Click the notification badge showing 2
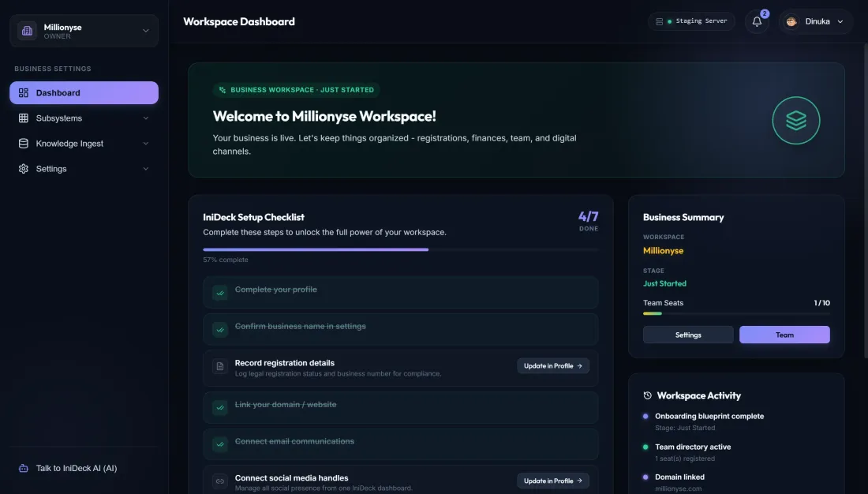 765,14
